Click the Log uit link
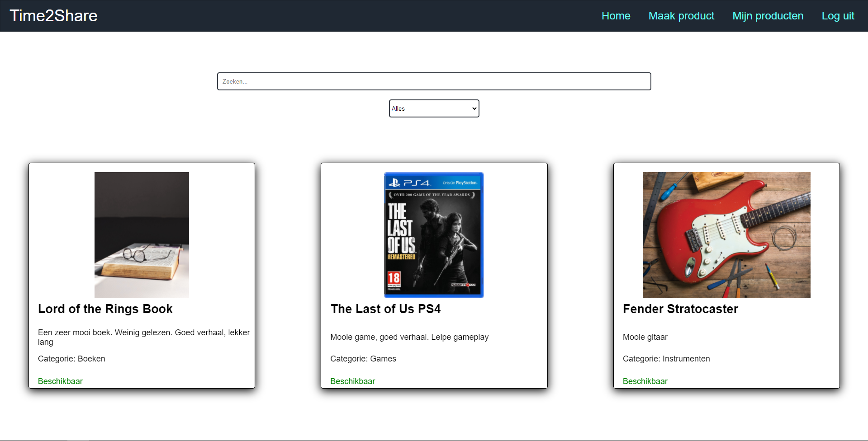The height and width of the screenshot is (441, 868). 838,16
